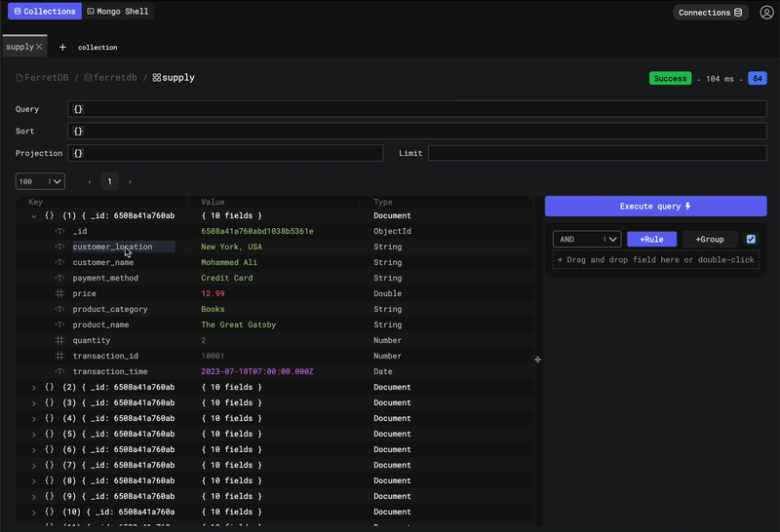The height and width of the screenshot is (532, 780).
Task: Click the drag and drop field zone
Action: tap(655, 260)
